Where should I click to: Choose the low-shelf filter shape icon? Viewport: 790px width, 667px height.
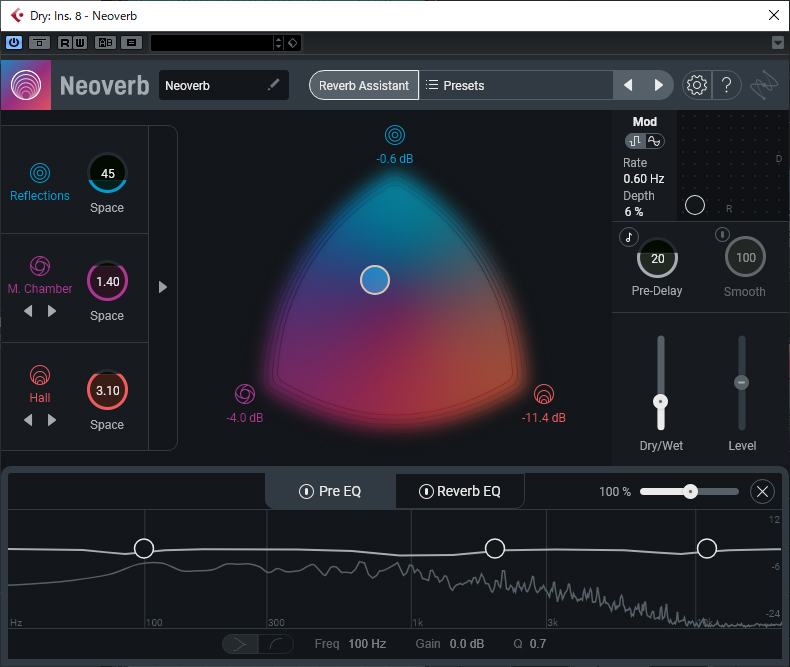[276, 644]
